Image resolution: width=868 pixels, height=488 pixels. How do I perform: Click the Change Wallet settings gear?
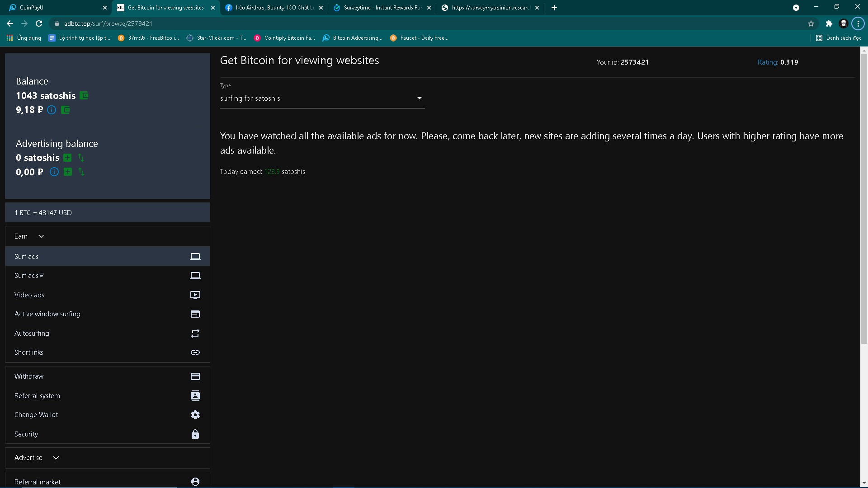[195, 415]
